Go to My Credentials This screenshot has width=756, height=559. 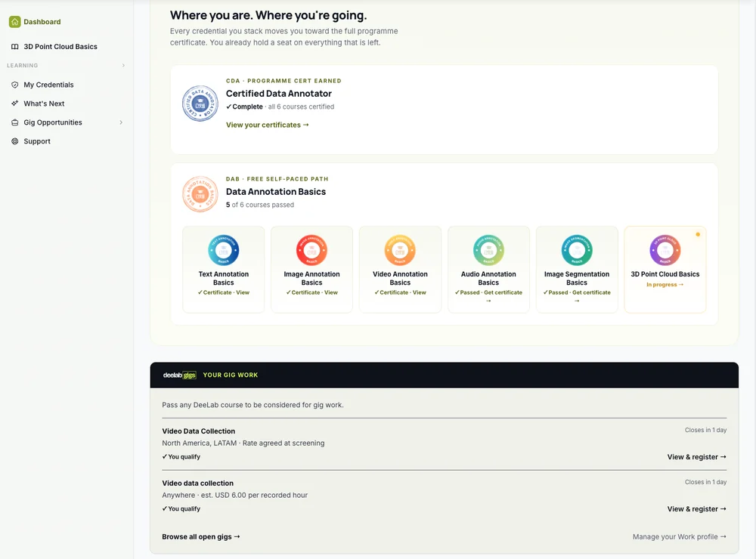(x=48, y=85)
